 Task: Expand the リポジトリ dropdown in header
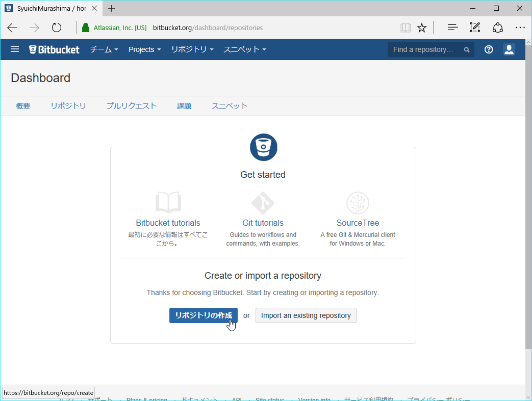click(x=192, y=49)
